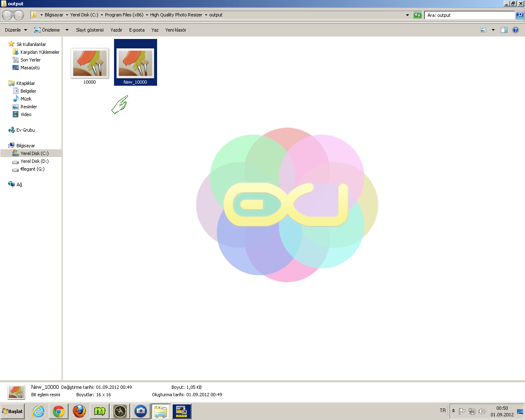Launch Internet Explorer from taskbar

pos(38,411)
